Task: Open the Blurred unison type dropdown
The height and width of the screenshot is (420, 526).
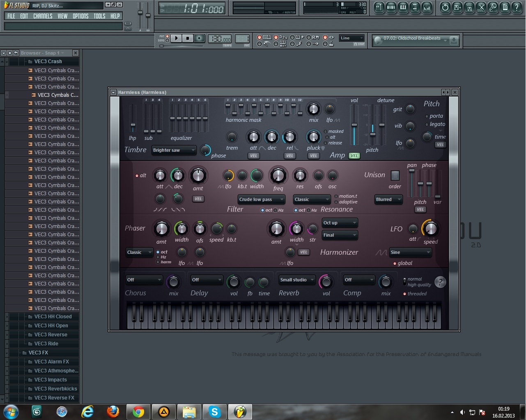Action: (x=388, y=199)
